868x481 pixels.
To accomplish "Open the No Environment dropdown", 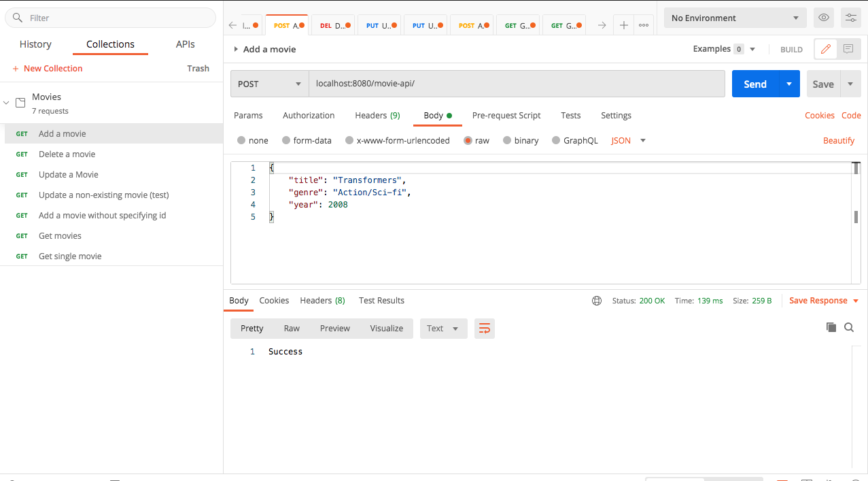I will (x=735, y=18).
